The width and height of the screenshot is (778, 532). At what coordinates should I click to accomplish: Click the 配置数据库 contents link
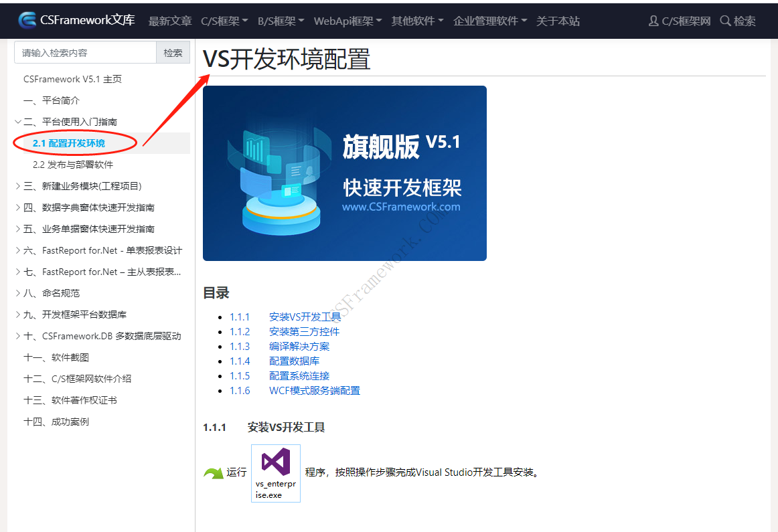pos(294,361)
